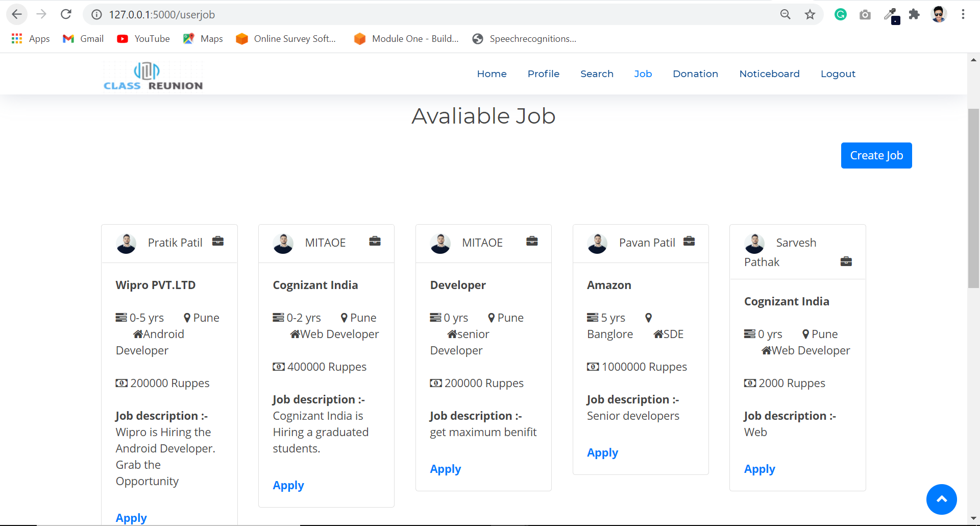Image resolution: width=980 pixels, height=526 pixels.
Task: Open the Module One - Build bookmark
Action: coord(406,39)
